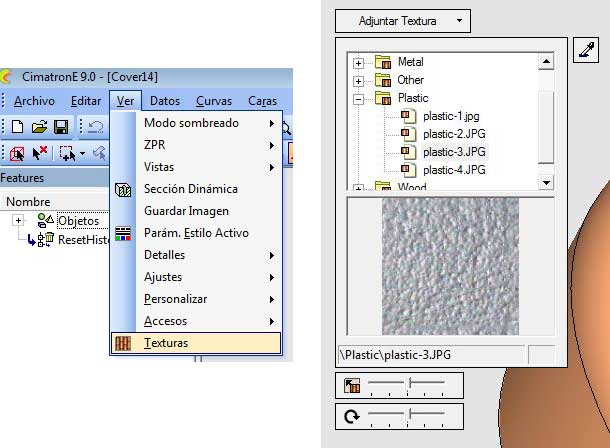Click the Sección Dinámica menu icon
610x448 pixels.
pos(123,189)
